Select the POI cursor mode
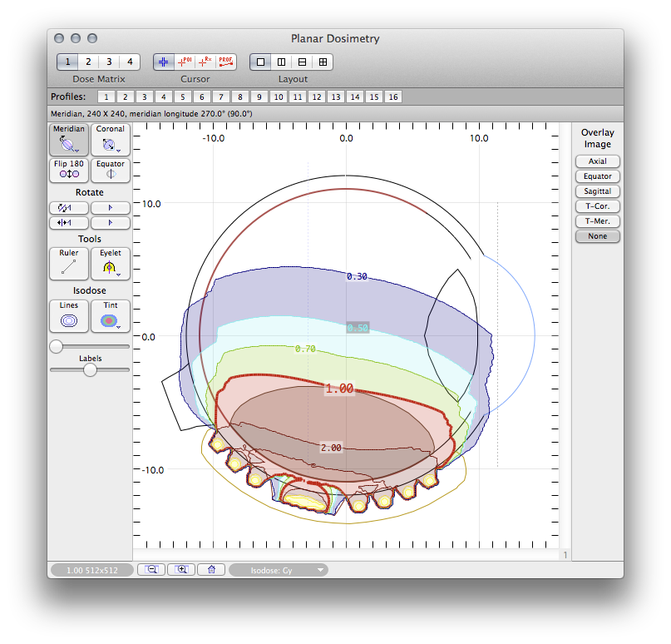 pyautogui.click(x=184, y=61)
